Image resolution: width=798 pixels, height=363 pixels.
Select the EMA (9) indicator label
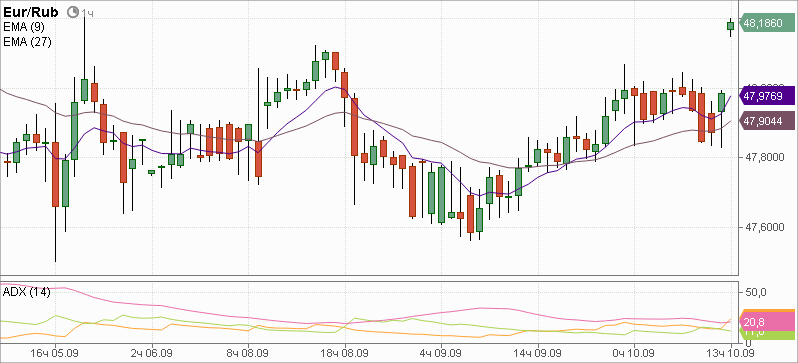tap(24, 27)
